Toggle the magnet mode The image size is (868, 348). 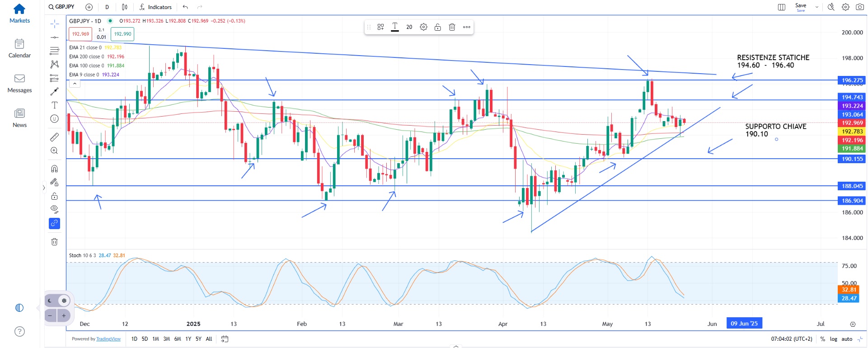coord(54,169)
